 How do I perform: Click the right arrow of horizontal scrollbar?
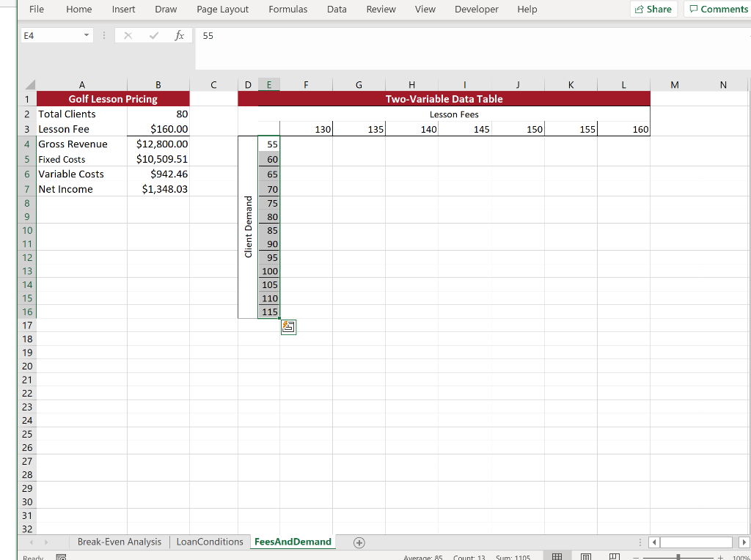744,542
